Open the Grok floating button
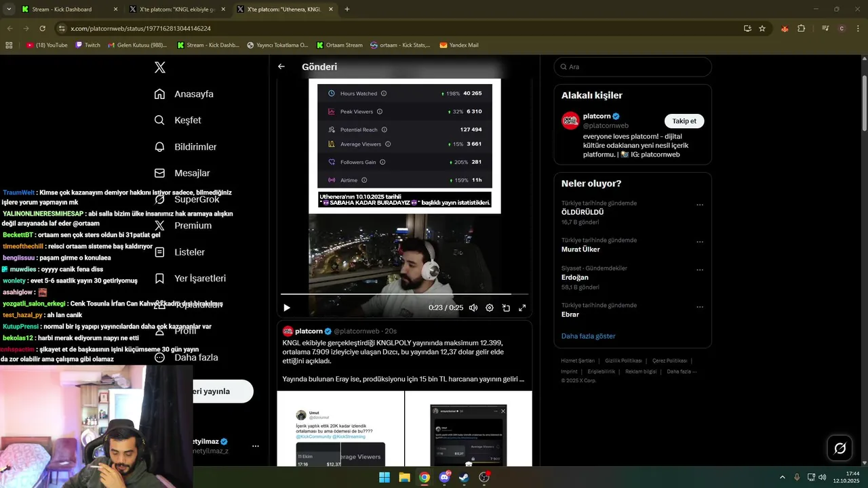Screen dimensions: 868x488 (840, 448)
